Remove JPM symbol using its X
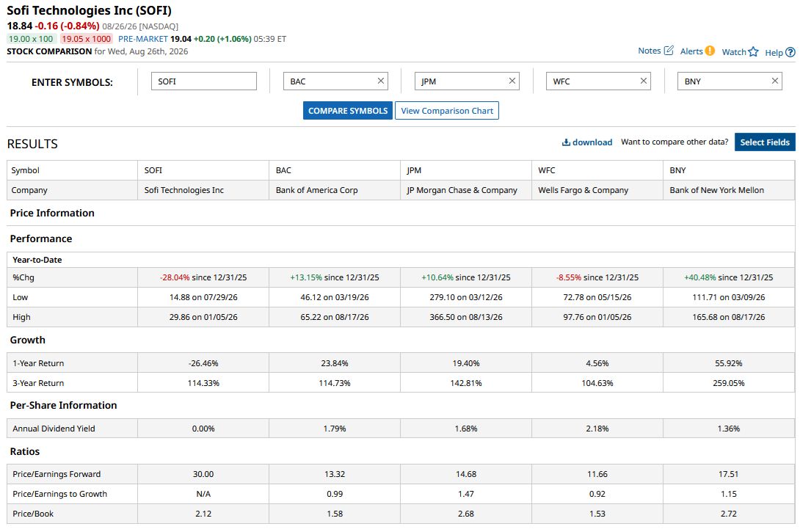 tap(512, 81)
